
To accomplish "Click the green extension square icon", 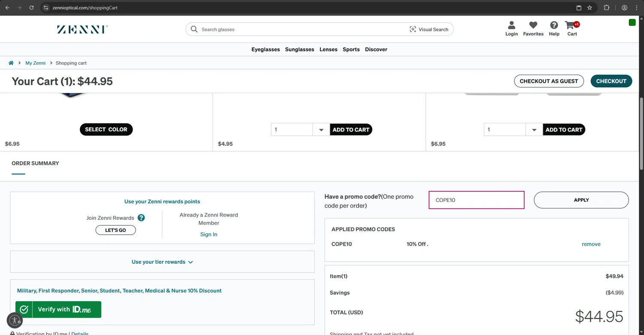I will coord(632,22).
